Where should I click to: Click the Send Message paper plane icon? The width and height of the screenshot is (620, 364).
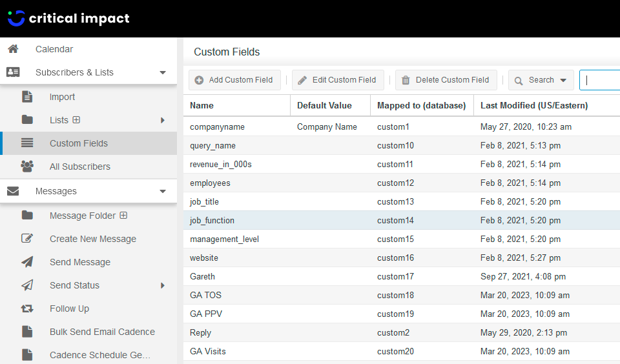[27, 261]
